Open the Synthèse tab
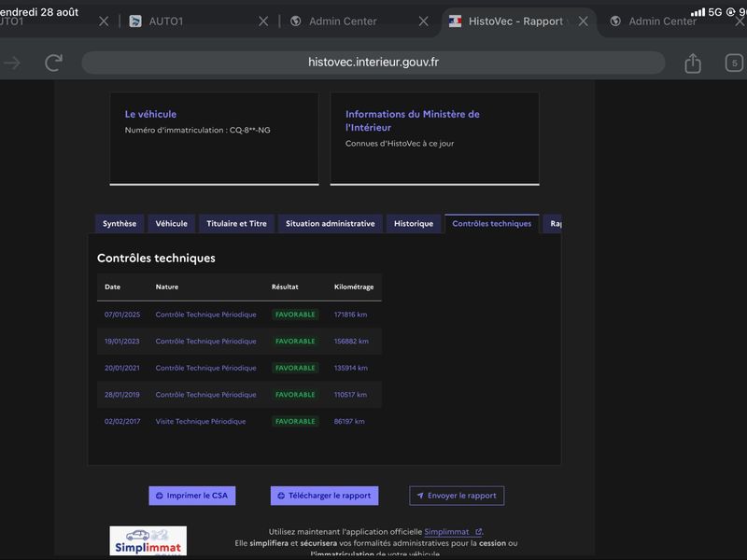 click(120, 223)
